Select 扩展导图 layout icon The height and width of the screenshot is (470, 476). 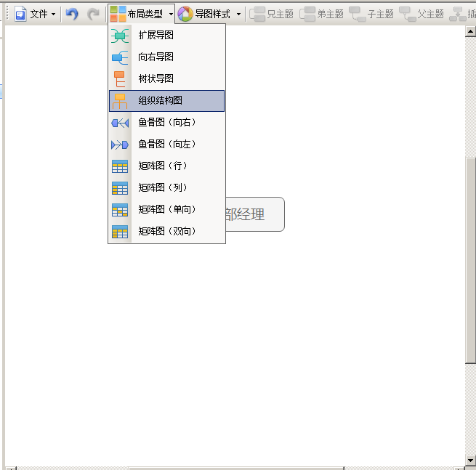click(x=119, y=35)
